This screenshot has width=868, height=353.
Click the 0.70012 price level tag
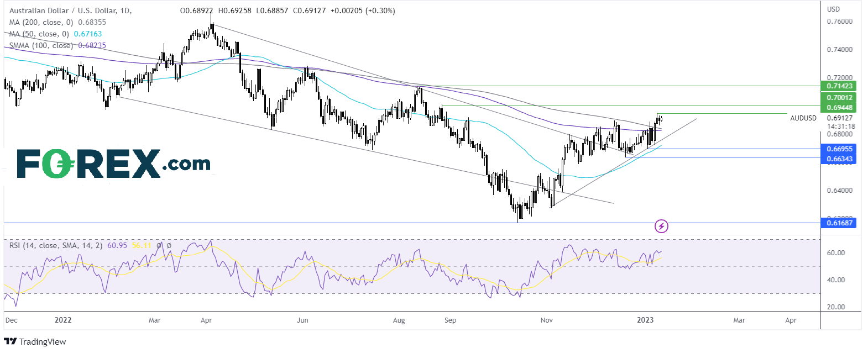[x=839, y=98]
